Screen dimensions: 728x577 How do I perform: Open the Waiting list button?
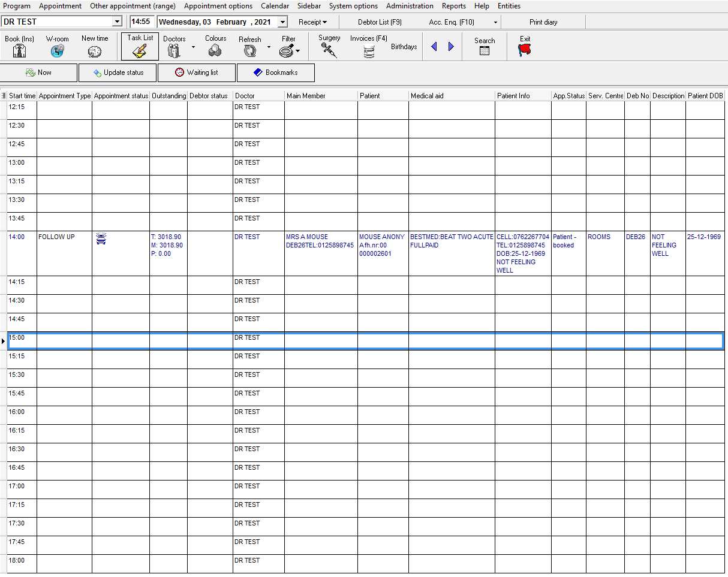[x=196, y=72]
